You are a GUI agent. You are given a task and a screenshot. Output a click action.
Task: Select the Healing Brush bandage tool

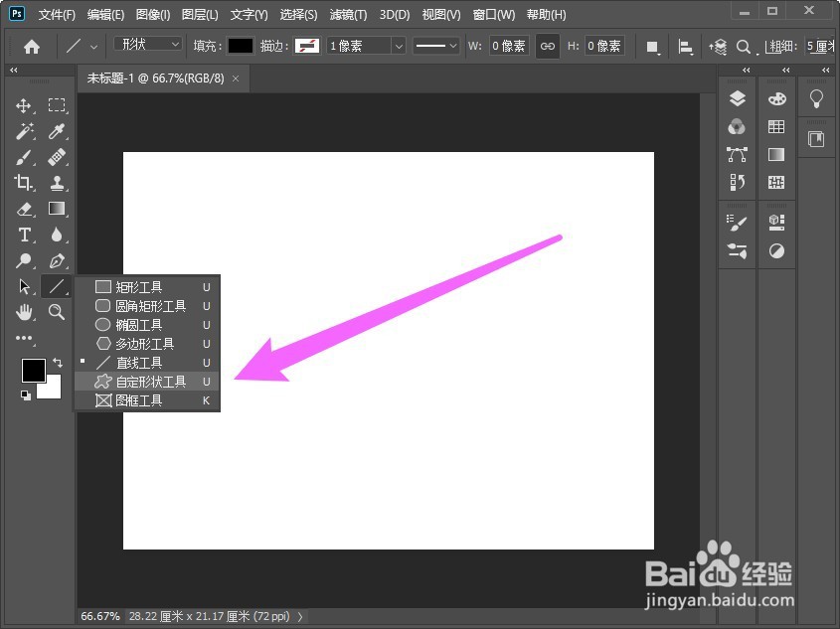(57, 157)
